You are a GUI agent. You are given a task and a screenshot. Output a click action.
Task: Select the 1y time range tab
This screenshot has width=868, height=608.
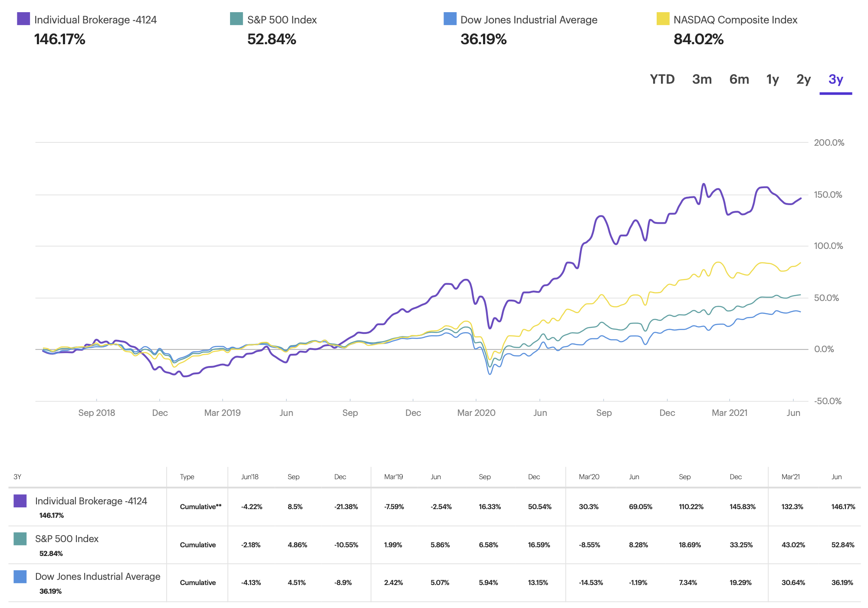pyautogui.click(x=773, y=79)
